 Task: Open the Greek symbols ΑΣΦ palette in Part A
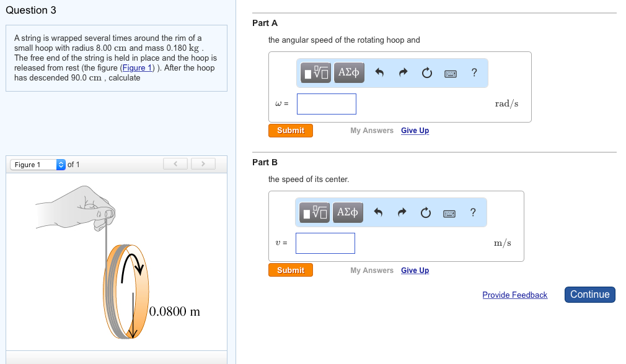coord(348,72)
